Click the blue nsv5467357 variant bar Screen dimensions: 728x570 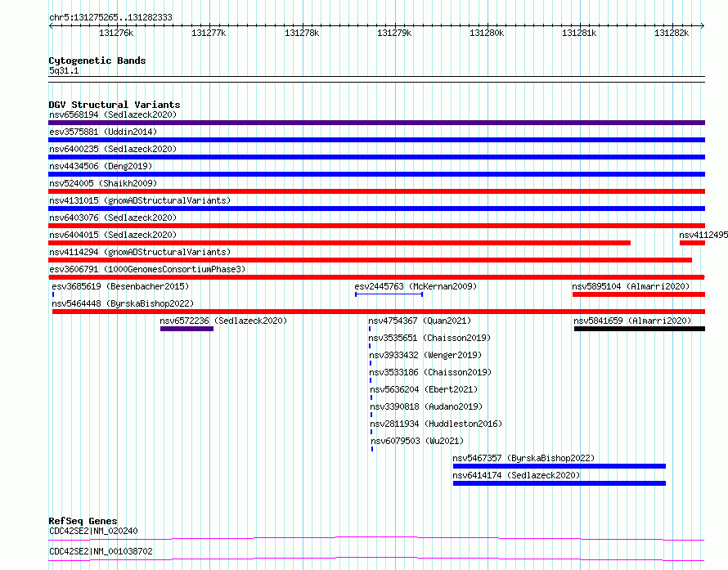[x=559, y=466]
